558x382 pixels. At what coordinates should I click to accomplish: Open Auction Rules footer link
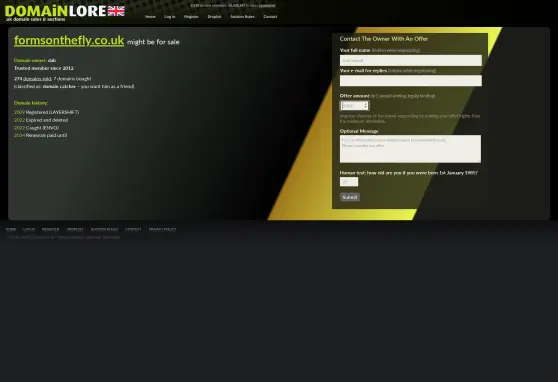tap(104, 230)
